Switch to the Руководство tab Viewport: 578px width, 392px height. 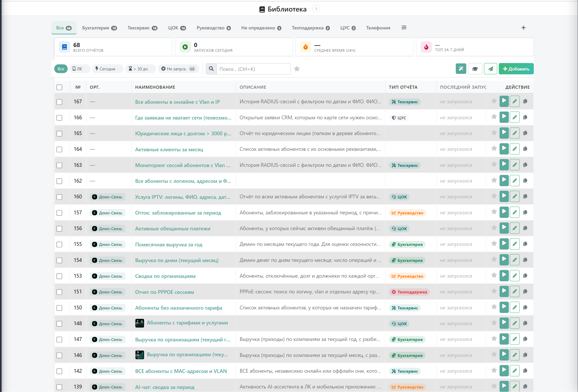213,28
